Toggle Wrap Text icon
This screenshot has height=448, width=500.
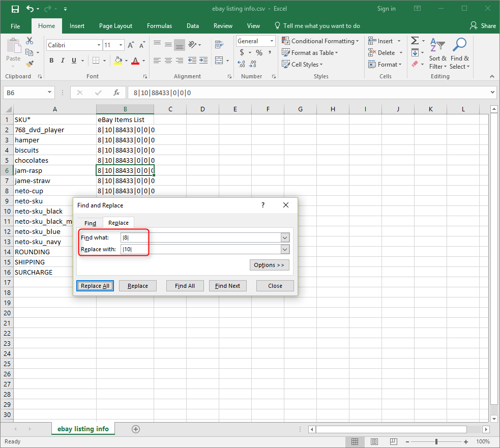coord(219,44)
